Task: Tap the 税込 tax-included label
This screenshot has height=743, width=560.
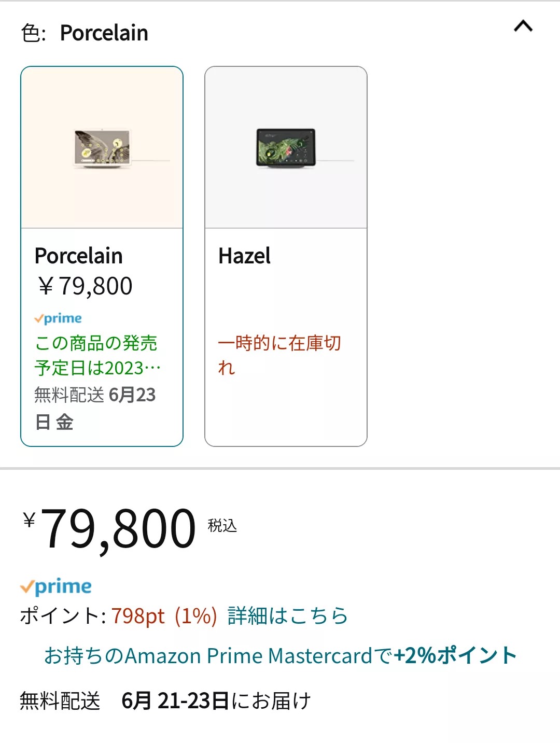Action: click(222, 526)
